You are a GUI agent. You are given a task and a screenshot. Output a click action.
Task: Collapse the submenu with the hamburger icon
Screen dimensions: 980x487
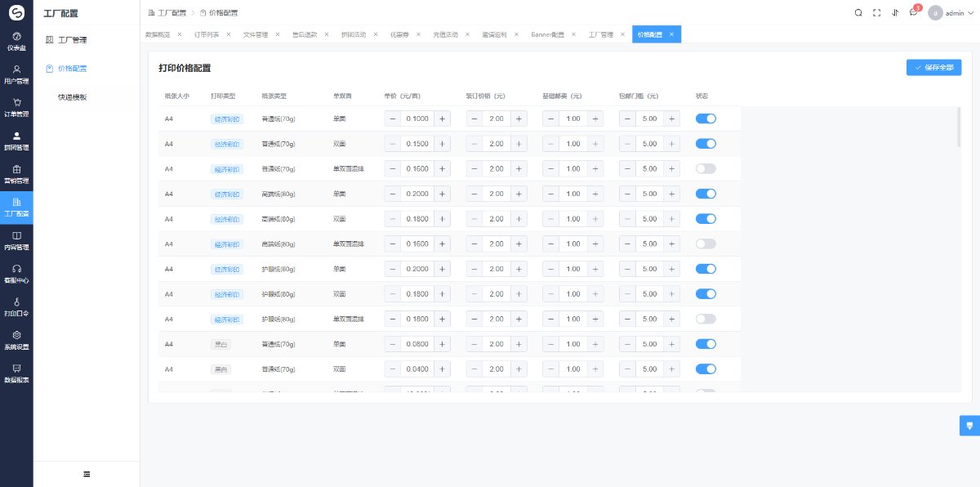[x=87, y=474]
